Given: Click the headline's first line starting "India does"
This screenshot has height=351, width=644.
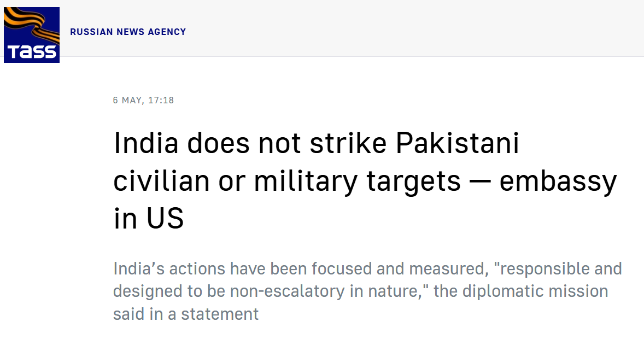Looking at the screenshot, I should coord(317,143).
